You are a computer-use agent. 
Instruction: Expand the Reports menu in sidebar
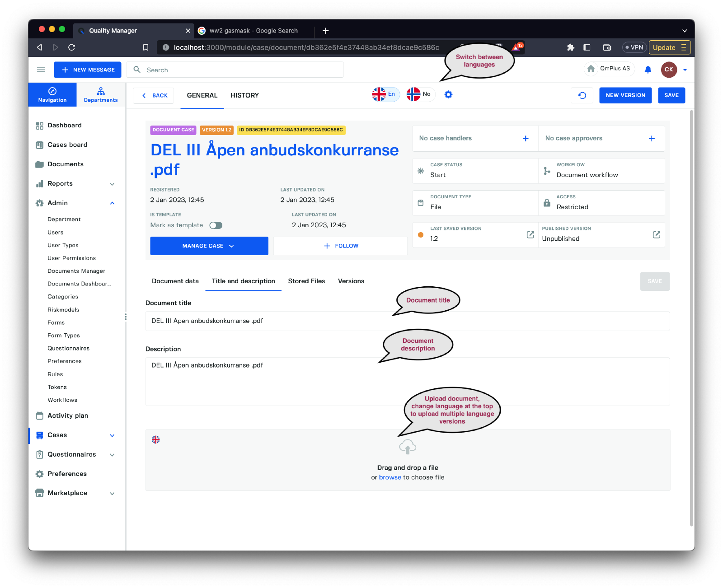112,184
